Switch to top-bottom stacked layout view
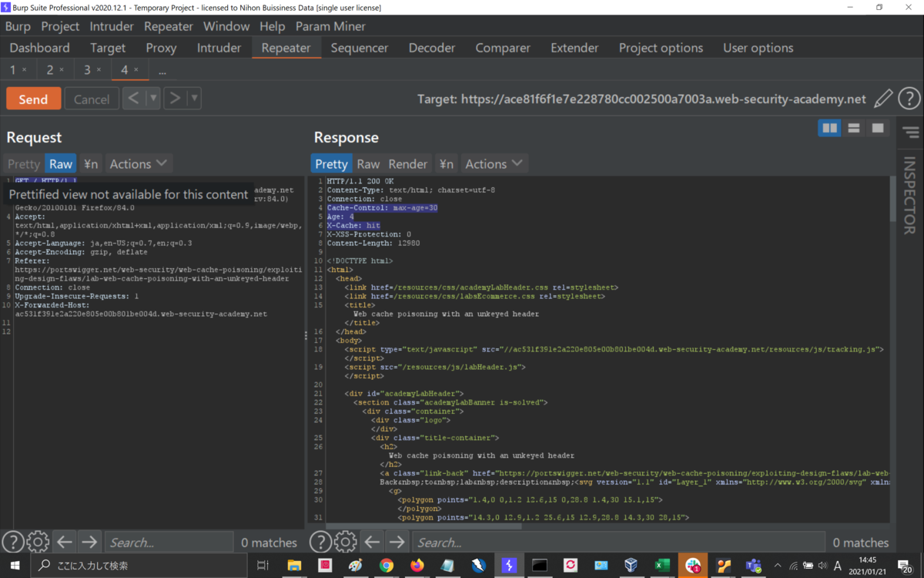The image size is (924, 578). pyautogui.click(x=853, y=128)
